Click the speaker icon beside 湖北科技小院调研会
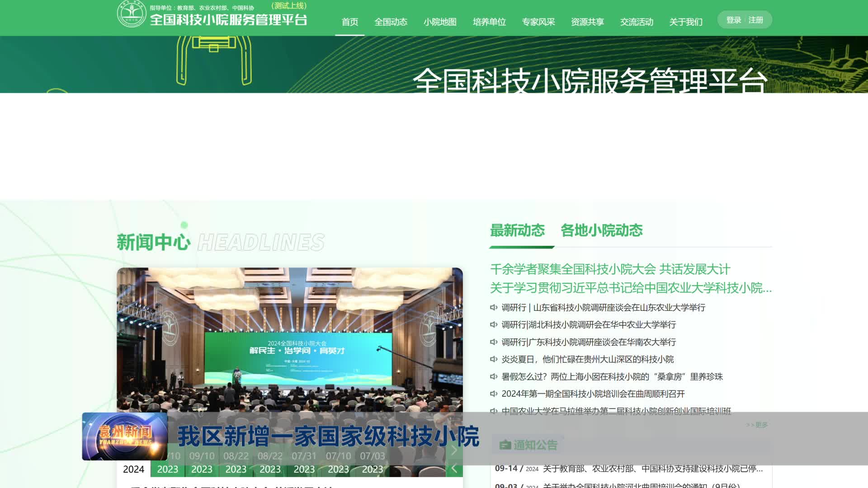This screenshot has width=868, height=488. 494,325
